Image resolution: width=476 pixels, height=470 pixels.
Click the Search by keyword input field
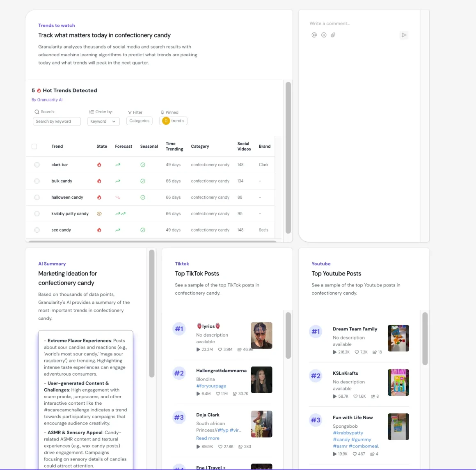[57, 122]
